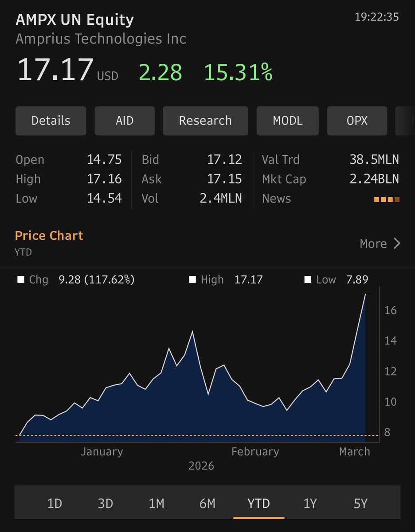Tap the Mkt Cap value 2.24BLN
Screen dimensions: 415x532
pyautogui.click(x=374, y=179)
